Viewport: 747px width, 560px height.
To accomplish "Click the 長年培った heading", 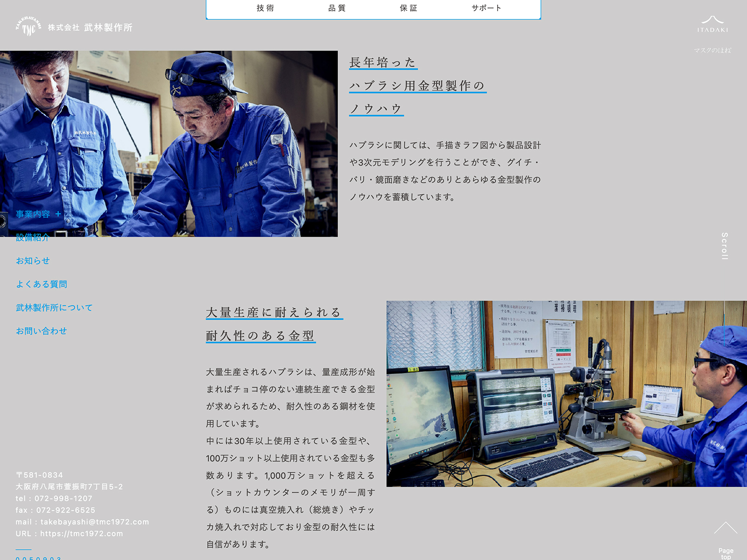I will (x=383, y=63).
